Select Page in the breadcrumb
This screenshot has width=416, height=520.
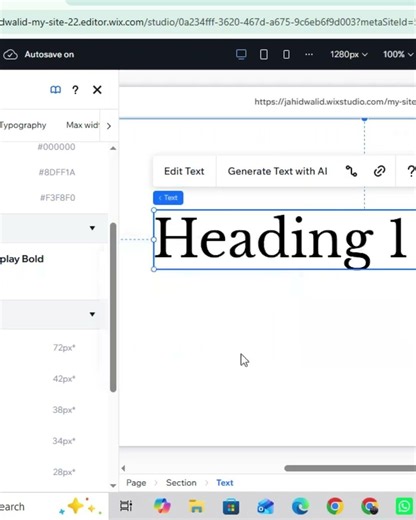[136, 483]
